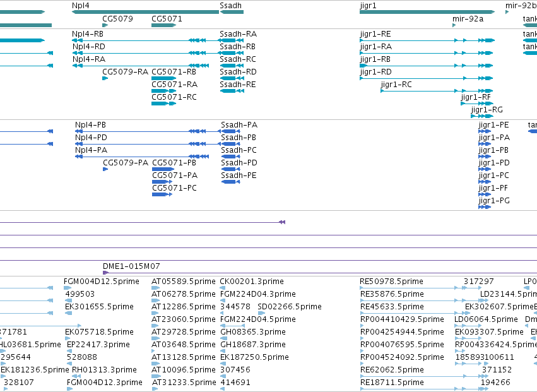The width and height of the screenshot is (537, 392).
Task: Pick transcript Ssadh-RE
Action: [238, 85]
